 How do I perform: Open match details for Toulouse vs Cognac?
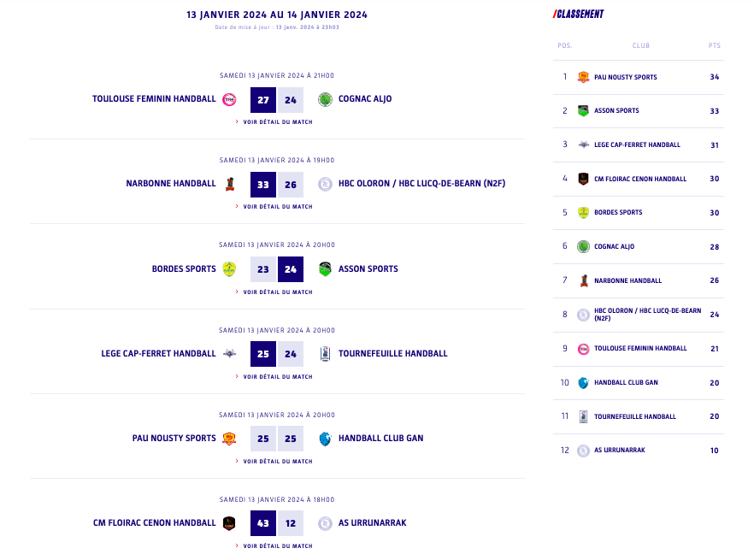click(x=277, y=122)
